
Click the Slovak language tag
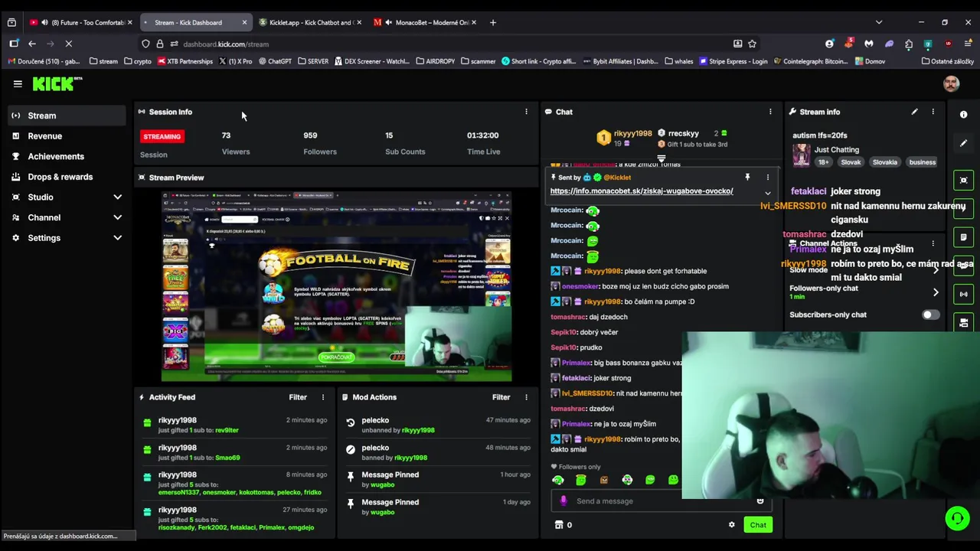tap(851, 162)
